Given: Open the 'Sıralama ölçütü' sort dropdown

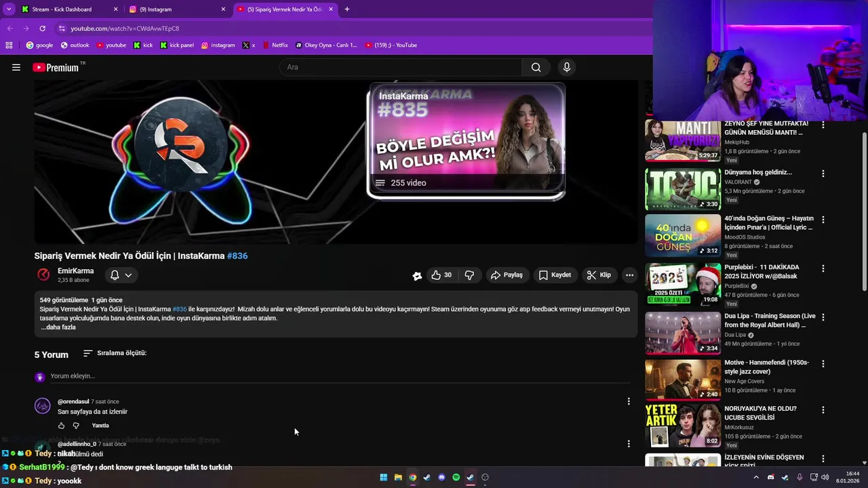Looking at the screenshot, I should [115, 353].
